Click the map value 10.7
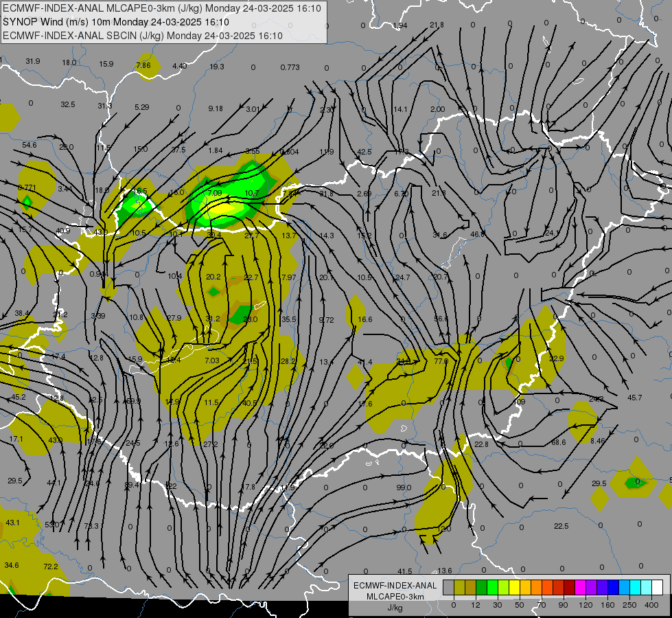The width and height of the screenshot is (672, 618). [252, 193]
